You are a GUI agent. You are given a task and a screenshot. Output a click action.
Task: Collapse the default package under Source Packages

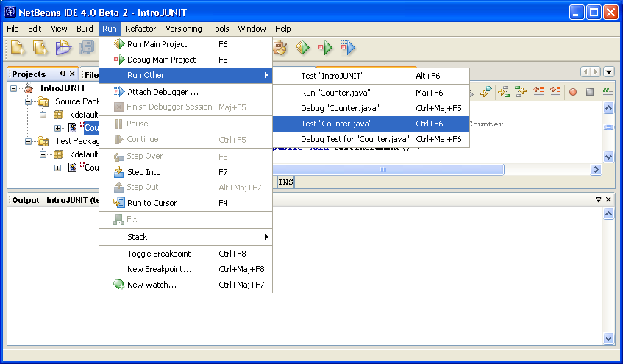pos(43,115)
